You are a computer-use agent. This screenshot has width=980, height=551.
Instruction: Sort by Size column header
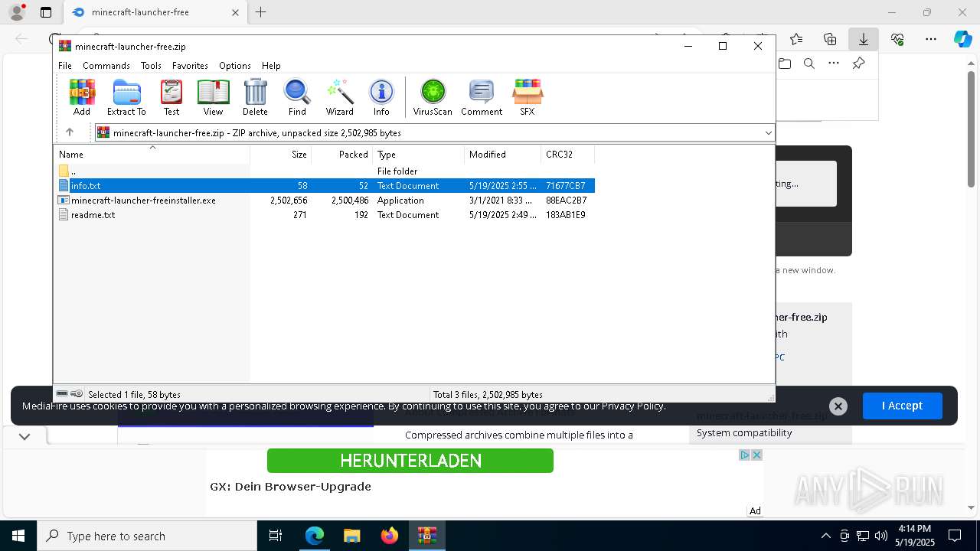[x=281, y=155]
